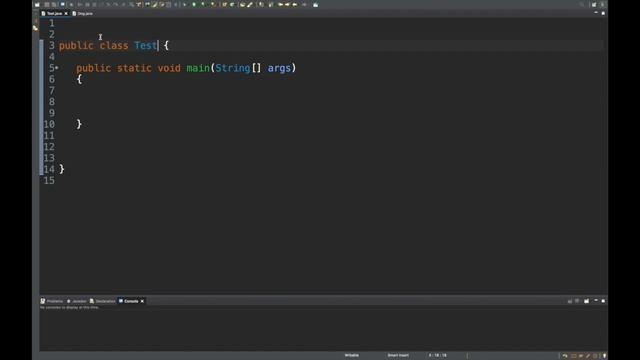The width and height of the screenshot is (640, 360).
Task: Click the word void on line 5
Action: point(169,68)
